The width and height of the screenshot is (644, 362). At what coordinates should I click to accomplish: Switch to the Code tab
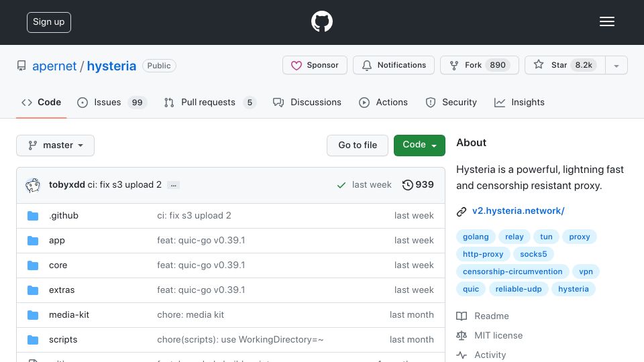pos(41,102)
